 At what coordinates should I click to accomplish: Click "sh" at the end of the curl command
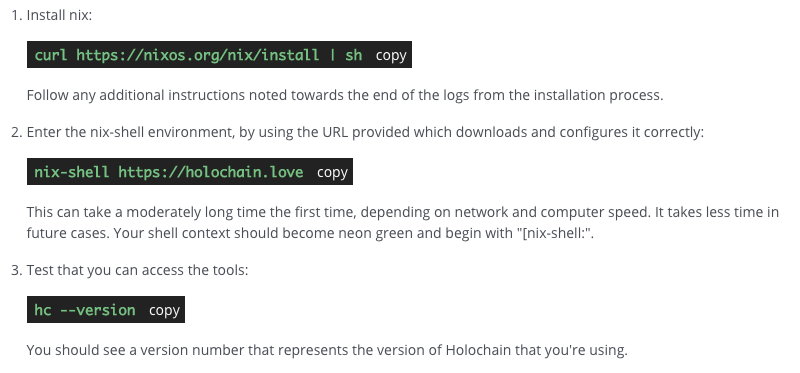click(354, 55)
